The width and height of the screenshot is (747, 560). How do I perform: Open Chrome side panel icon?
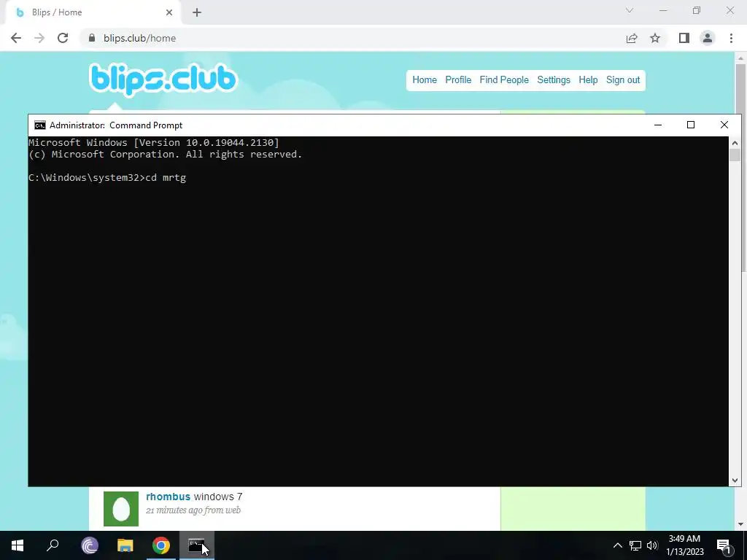tap(684, 38)
